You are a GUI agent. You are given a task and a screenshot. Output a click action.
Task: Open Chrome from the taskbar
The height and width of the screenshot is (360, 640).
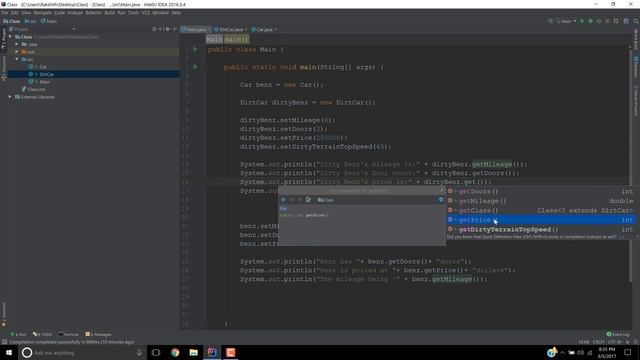pyautogui.click(x=175, y=353)
